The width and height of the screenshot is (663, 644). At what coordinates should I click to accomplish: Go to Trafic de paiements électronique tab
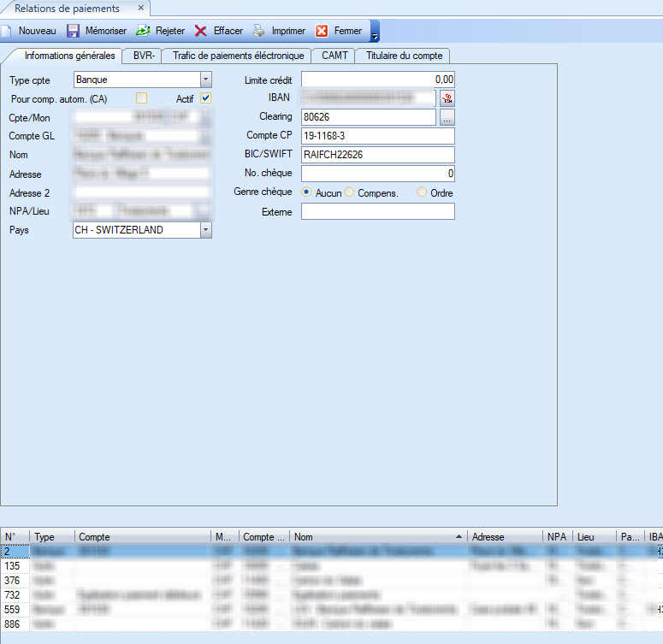(x=238, y=56)
